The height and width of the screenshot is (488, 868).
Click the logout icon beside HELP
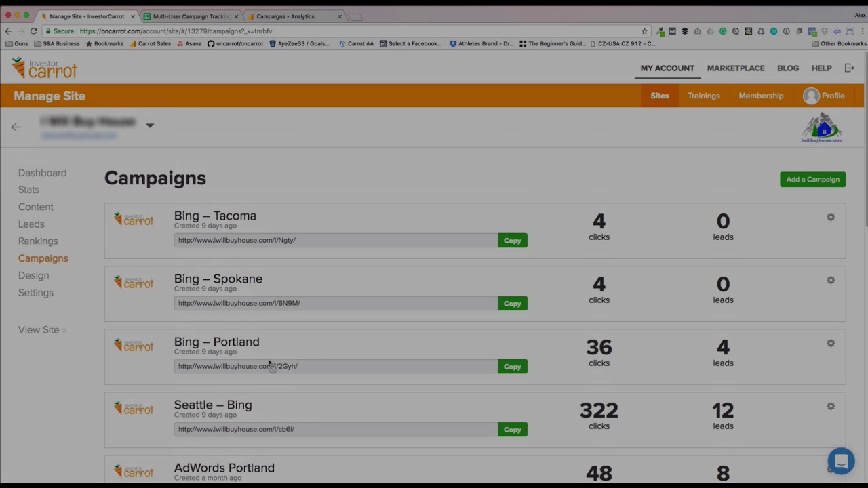click(849, 68)
